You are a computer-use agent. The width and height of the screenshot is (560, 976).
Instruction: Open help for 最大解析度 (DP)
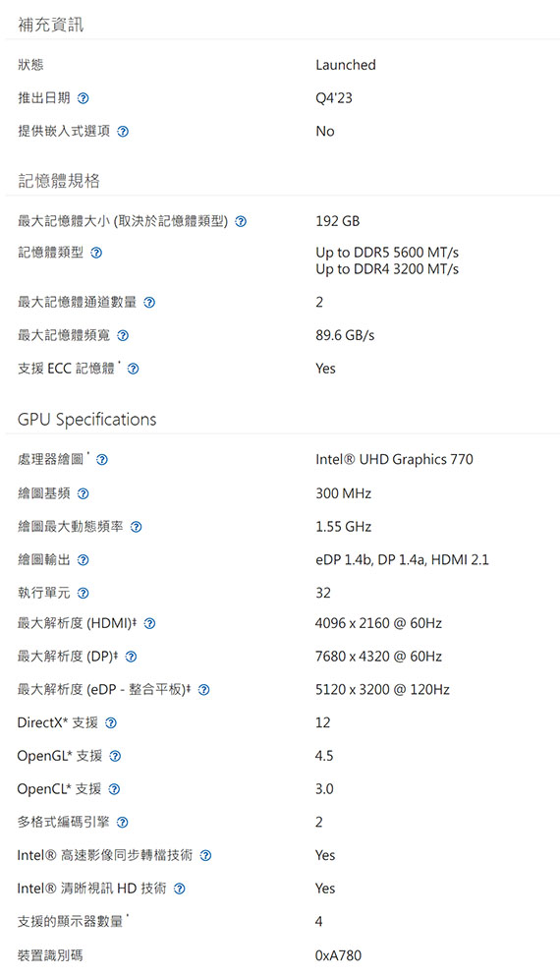[131, 657]
